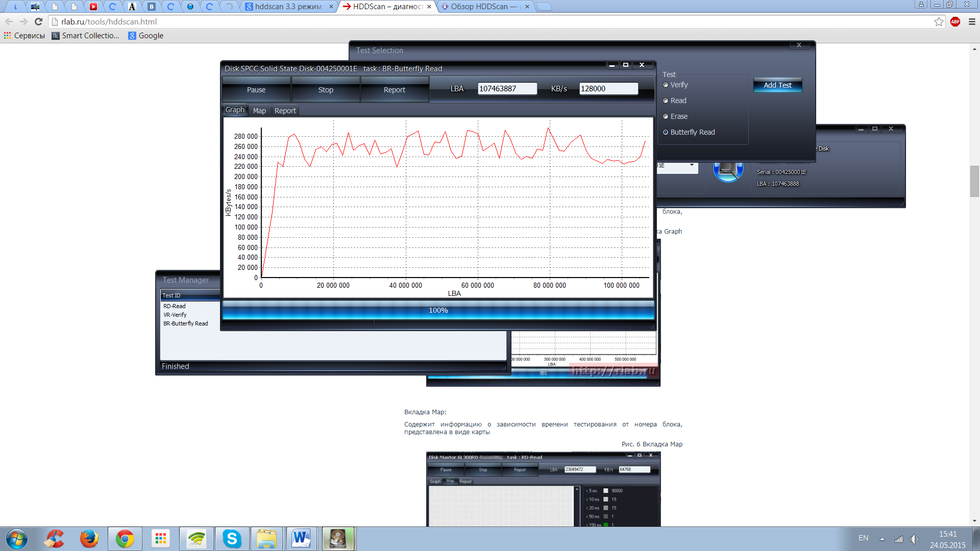This screenshot has height=551, width=980.
Task: Open Skype from the taskbar
Action: (x=232, y=539)
